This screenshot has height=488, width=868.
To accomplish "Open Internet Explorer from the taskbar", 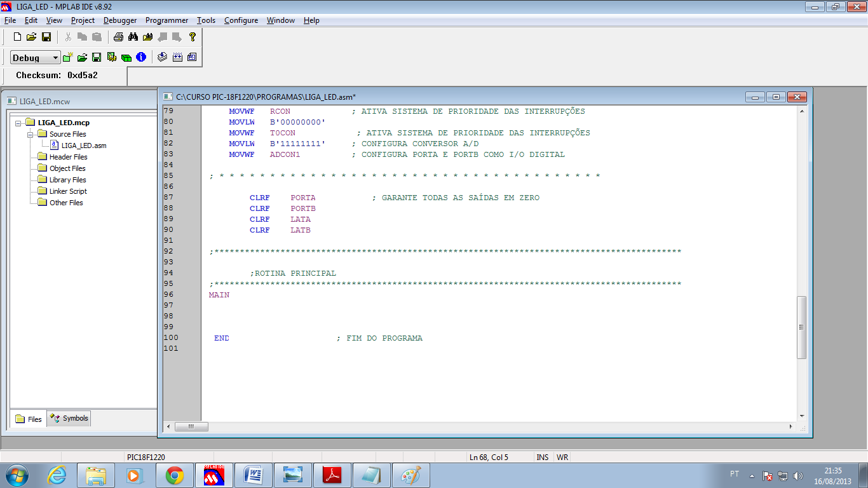I will pyautogui.click(x=57, y=475).
